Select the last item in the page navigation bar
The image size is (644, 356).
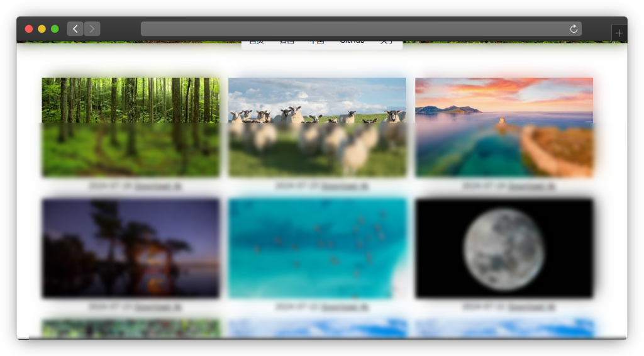pos(387,42)
